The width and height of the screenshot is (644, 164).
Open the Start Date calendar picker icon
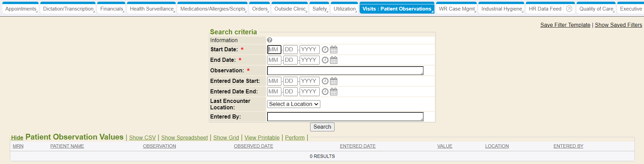(334, 50)
